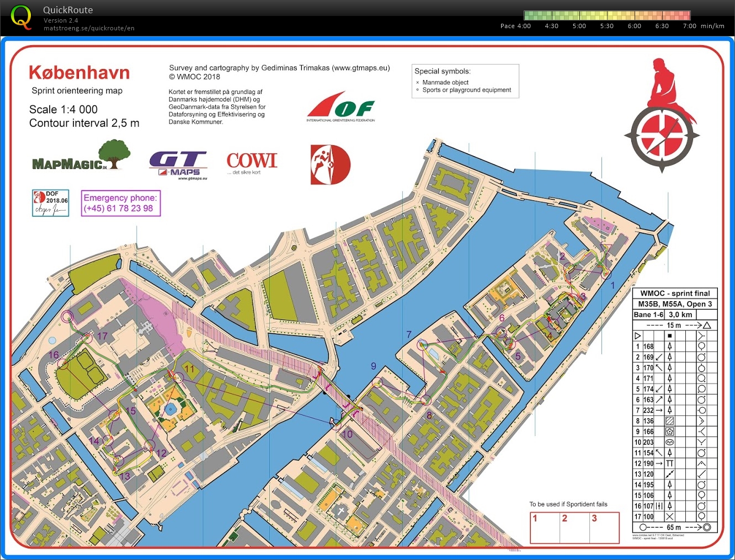
Task: Click "Manmade object" in Special symbols
Action: (x=445, y=82)
